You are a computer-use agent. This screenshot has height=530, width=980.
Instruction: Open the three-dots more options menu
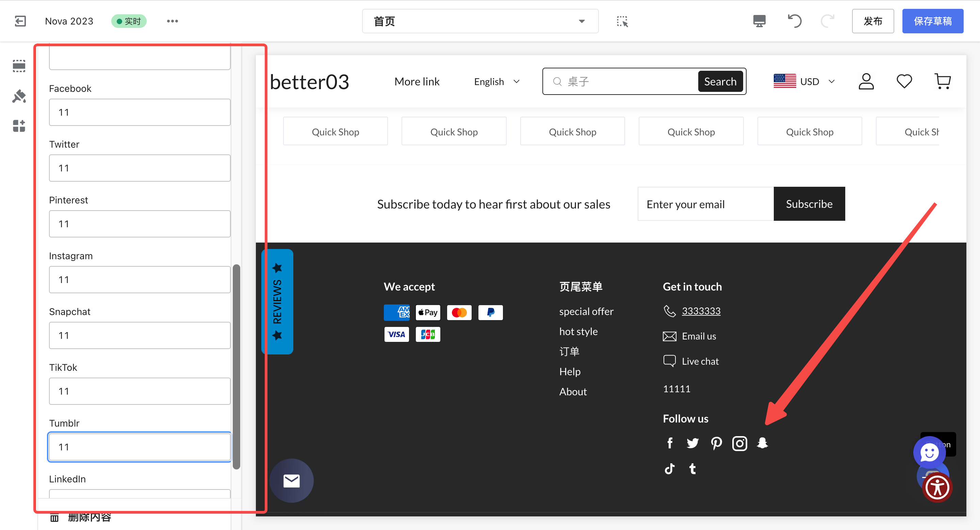172,21
